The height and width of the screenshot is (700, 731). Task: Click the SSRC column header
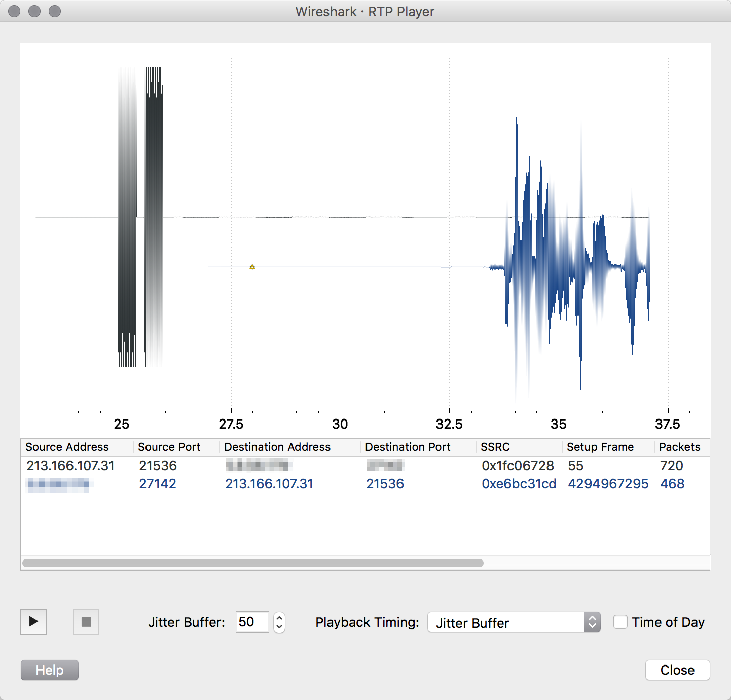click(519, 447)
